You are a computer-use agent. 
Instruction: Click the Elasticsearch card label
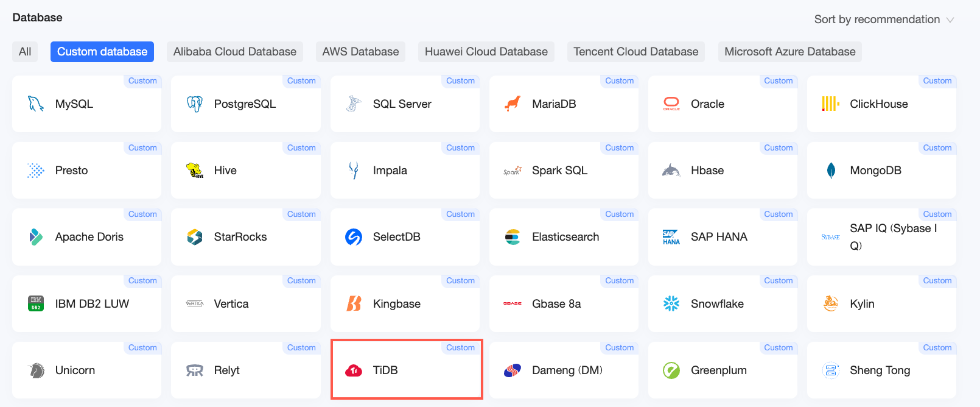pos(565,237)
